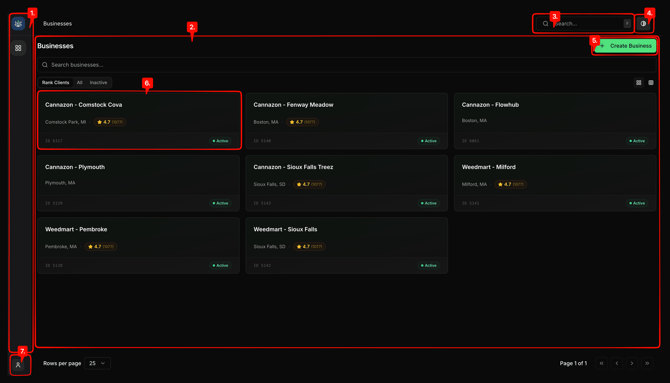670x383 pixels.
Task: Open the dashboard grid icon in sidebar
Action: pyautogui.click(x=18, y=48)
